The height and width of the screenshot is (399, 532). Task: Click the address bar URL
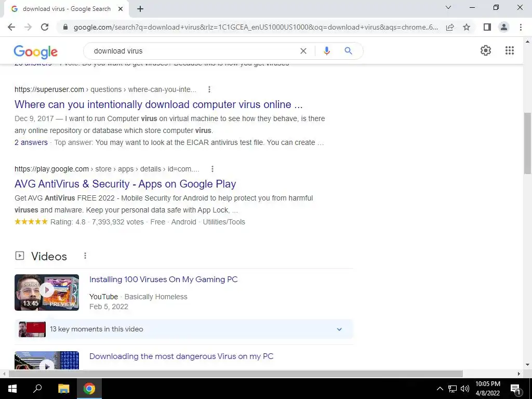[x=256, y=27]
